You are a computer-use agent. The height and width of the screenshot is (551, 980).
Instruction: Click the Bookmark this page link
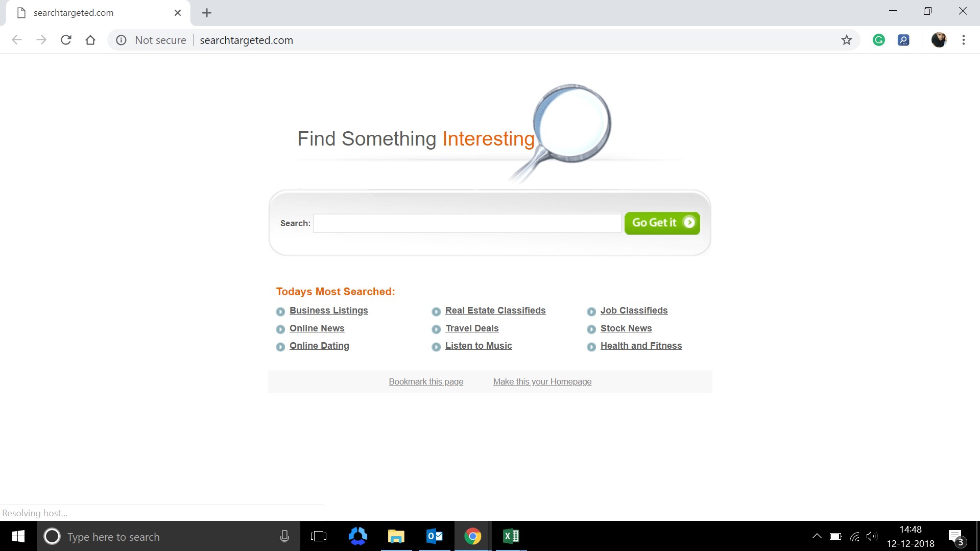click(426, 381)
